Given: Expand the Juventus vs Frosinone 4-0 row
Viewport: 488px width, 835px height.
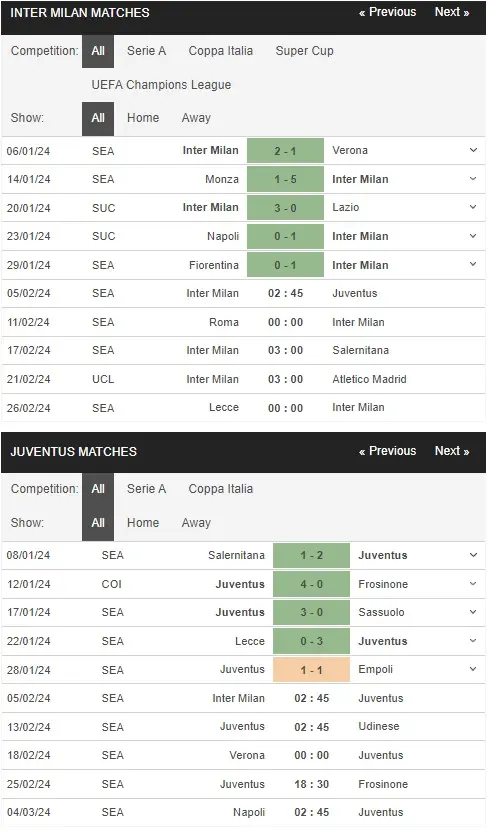Looking at the screenshot, I should coord(473,584).
